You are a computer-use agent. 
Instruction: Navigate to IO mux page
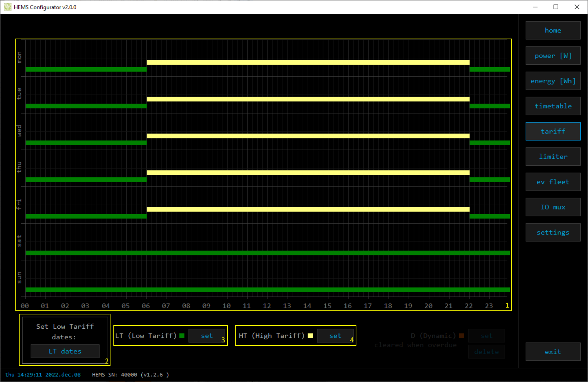click(553, 208)
